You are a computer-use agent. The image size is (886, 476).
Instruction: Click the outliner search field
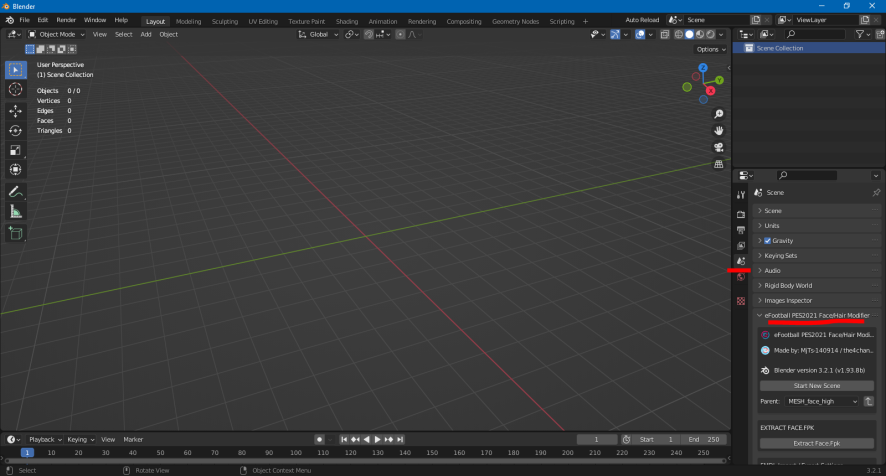point(815,34)
